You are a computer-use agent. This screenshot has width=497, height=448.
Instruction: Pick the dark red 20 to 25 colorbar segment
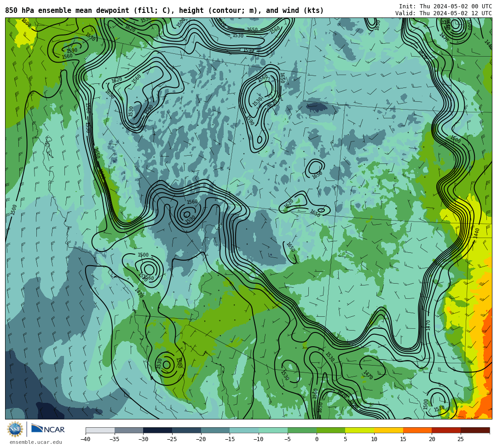(446, 430)
